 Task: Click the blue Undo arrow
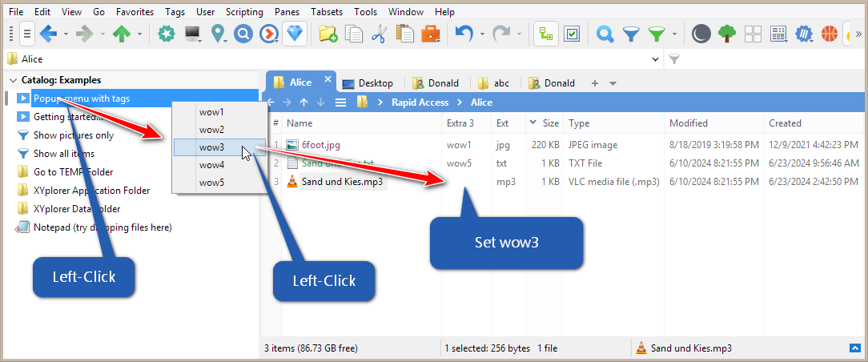[464, 34]
